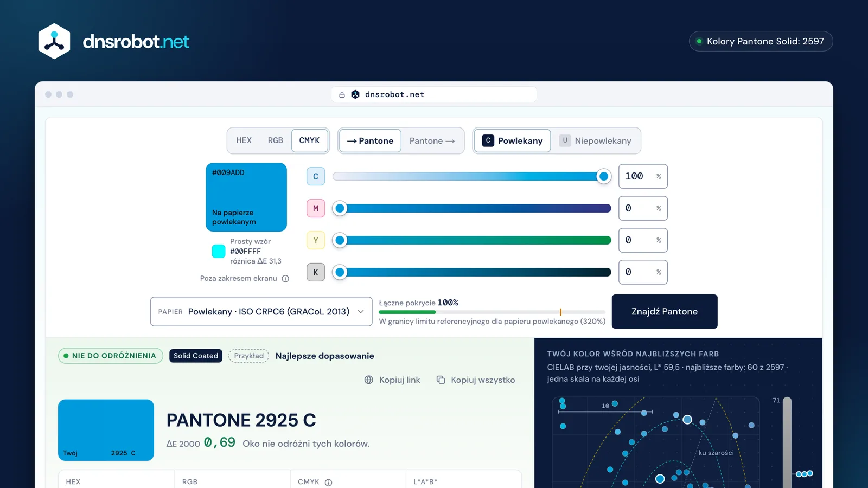868x488 pixels.
Task: Click the info icon next to CMYK column header
Action: tap(328, 483)
